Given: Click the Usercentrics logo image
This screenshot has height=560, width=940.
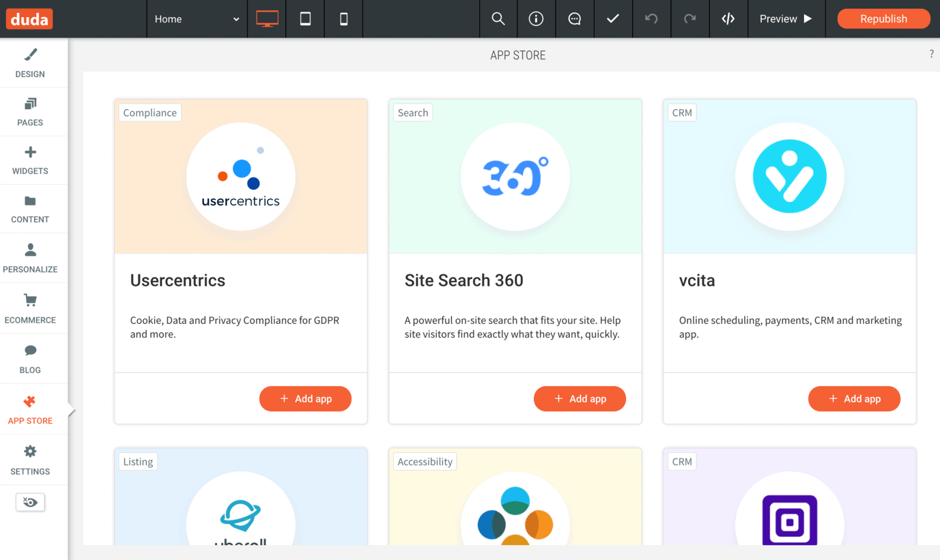Looking at the screenshot, I should click(241, 177).
